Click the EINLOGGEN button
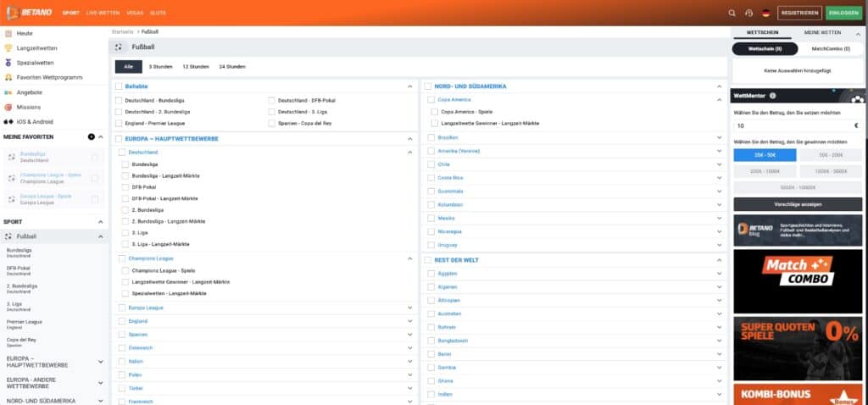This screenshot has height=405, width=868. click(843, 13)
